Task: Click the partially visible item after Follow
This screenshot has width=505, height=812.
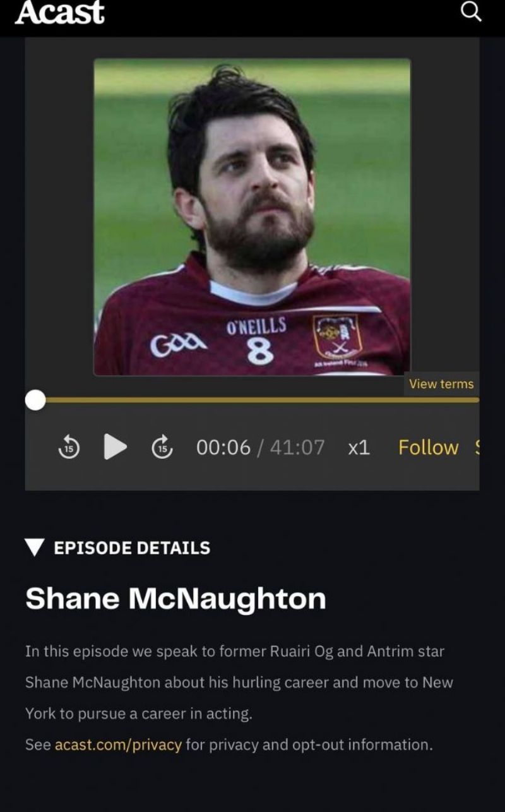Action: [477, 447]
